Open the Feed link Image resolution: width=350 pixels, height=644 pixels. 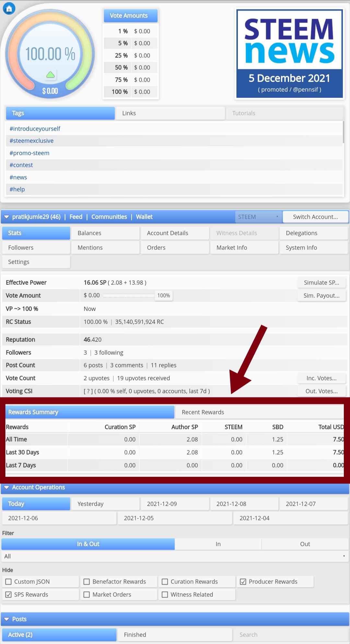click(76, 217)
